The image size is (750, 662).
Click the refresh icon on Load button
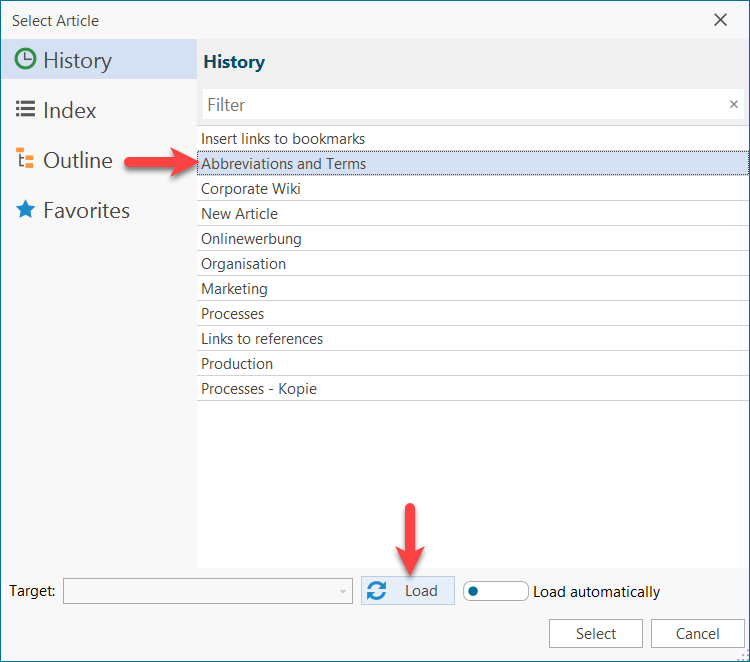coord(377,591)
